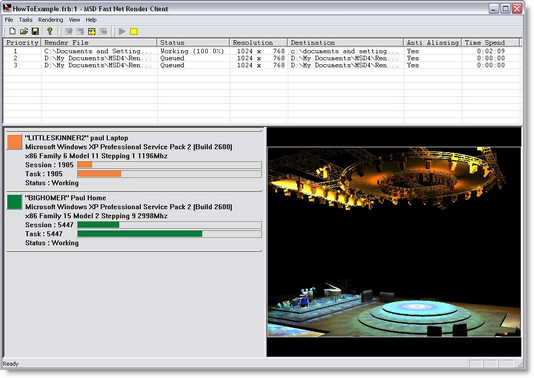Select the priority 2 Queued task row
The height and width of the screenshot is (378, 534).
(262, 58)
